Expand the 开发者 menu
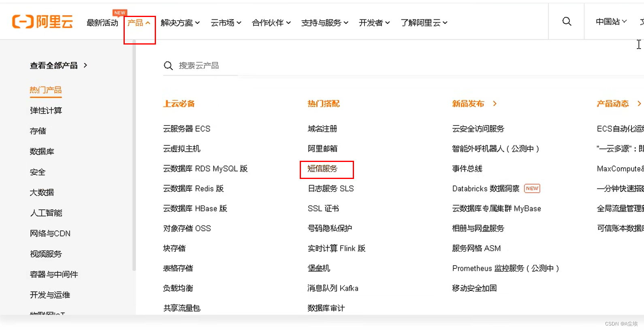This screenshot has height=330, width=644. [x=374, y=23]
